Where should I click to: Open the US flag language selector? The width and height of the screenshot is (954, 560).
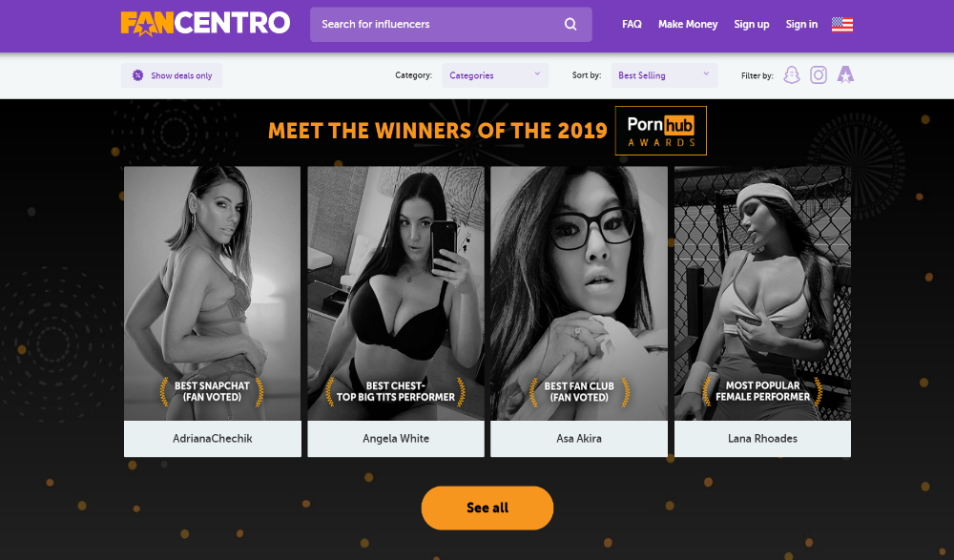(x=842, y=25)
